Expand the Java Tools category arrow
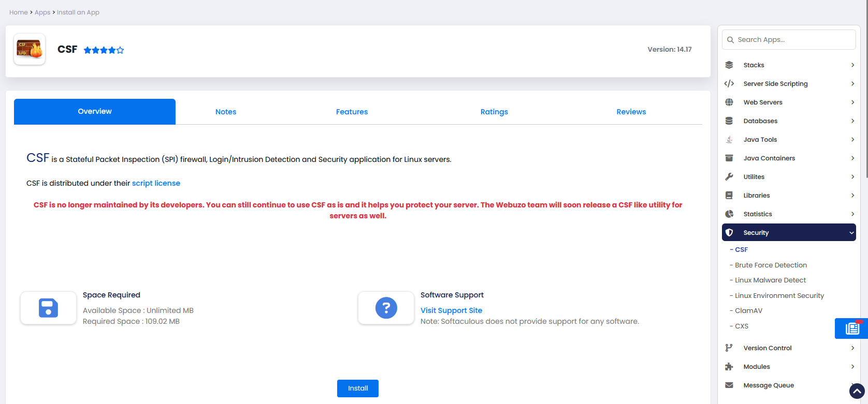868x404 pixels. click(852, 140)
